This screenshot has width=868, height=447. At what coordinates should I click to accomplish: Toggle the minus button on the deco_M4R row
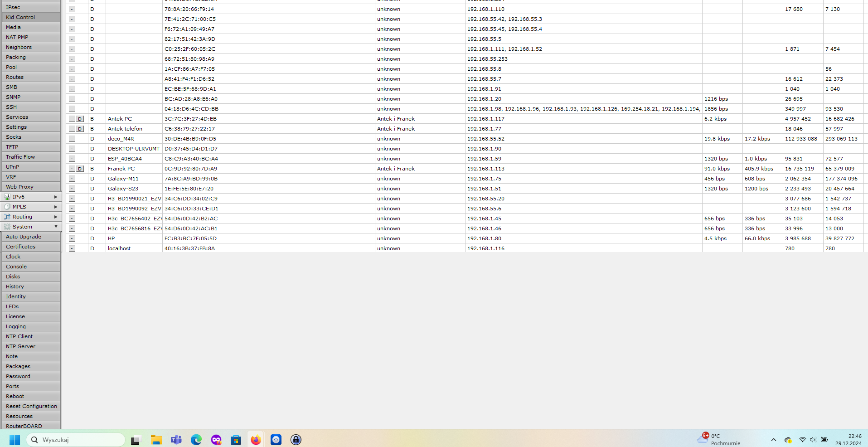[x=72, y=138]
